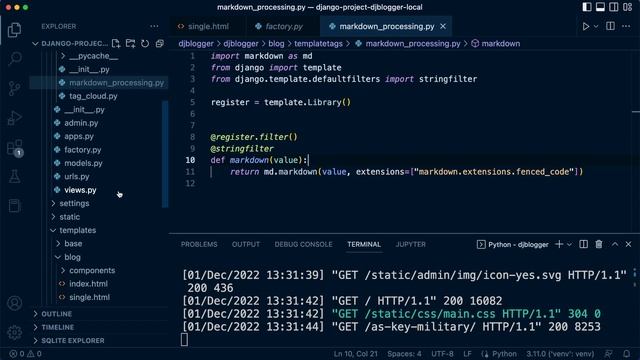Open index.html in Explorer
Screen dimensions: 640x360
(x=88, y=284)
